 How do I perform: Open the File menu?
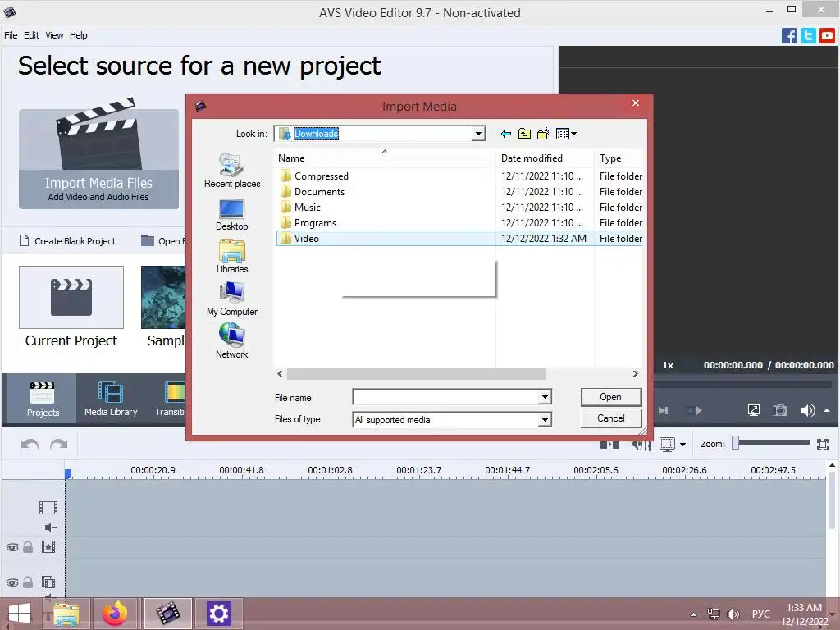(x=11, y=35)
